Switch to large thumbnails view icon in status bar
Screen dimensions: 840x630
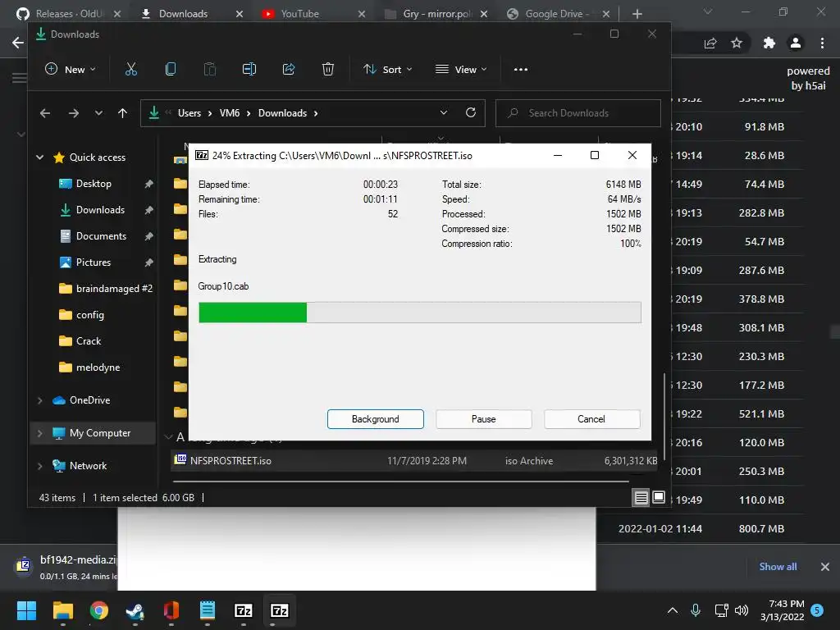pos(659,497)
